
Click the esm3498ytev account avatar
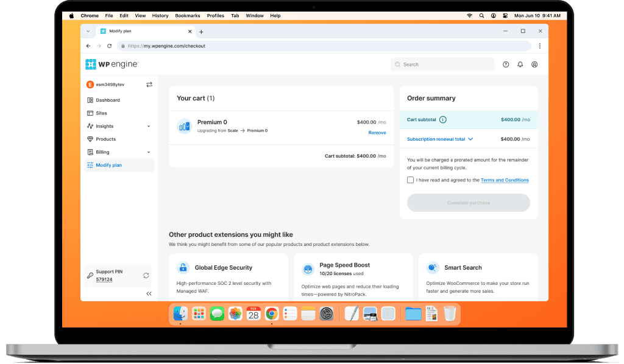click(90, 85)
